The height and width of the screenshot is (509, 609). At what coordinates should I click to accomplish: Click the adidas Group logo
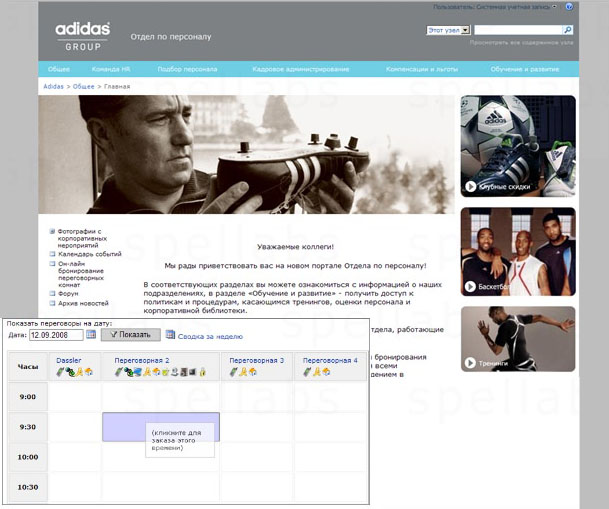[83, 36]
